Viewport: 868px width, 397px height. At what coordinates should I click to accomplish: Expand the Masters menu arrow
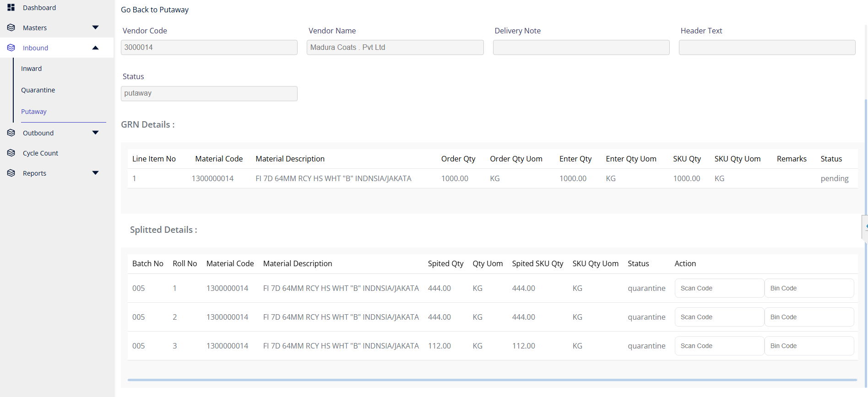click(x=95, y=27)
